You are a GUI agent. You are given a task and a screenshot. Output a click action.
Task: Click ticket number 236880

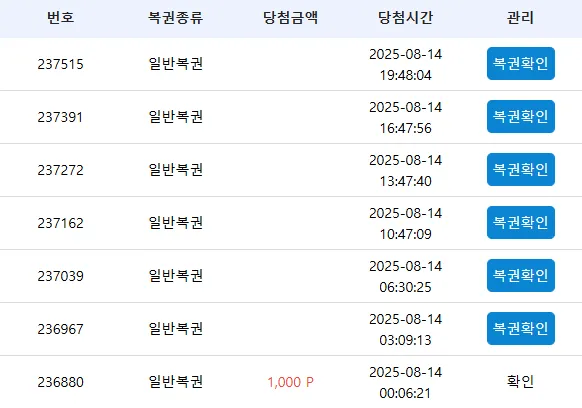[61, 382]
